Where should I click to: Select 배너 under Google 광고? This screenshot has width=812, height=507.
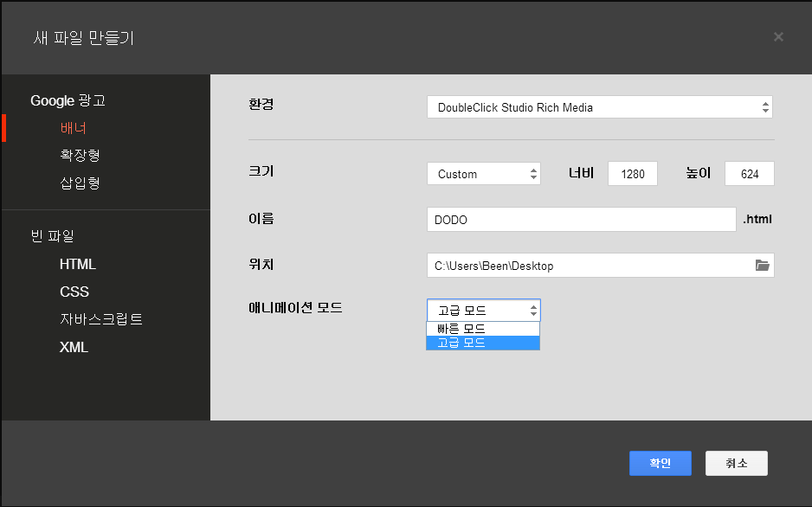(x=73, y=128)
